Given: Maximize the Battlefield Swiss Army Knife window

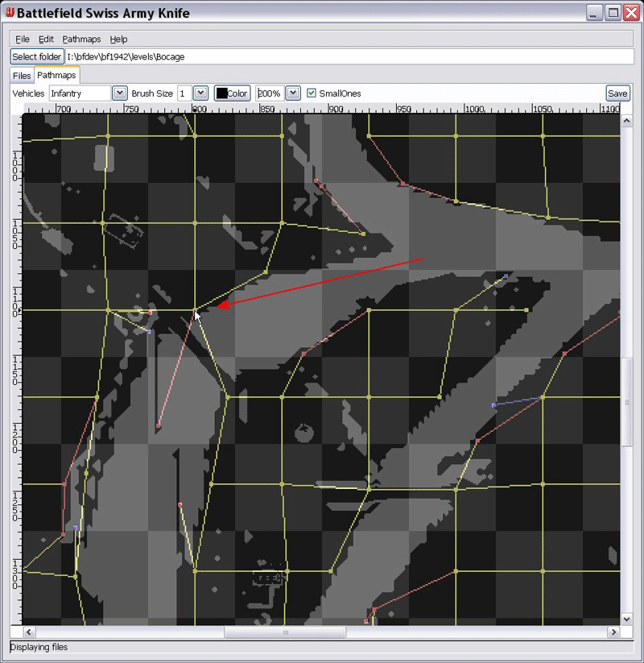Looking at the screenshot, I should pos(613,13).
